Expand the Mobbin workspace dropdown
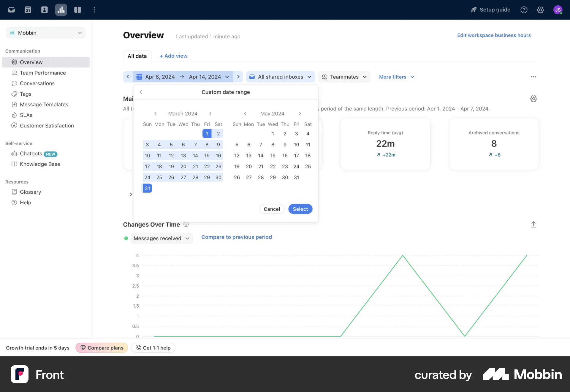 pyautogui.click(x=45, y=33)
